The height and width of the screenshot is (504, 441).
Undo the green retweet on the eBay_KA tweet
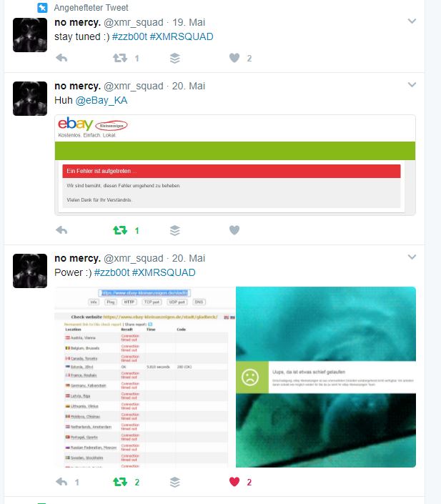click(x=120, y=230)
